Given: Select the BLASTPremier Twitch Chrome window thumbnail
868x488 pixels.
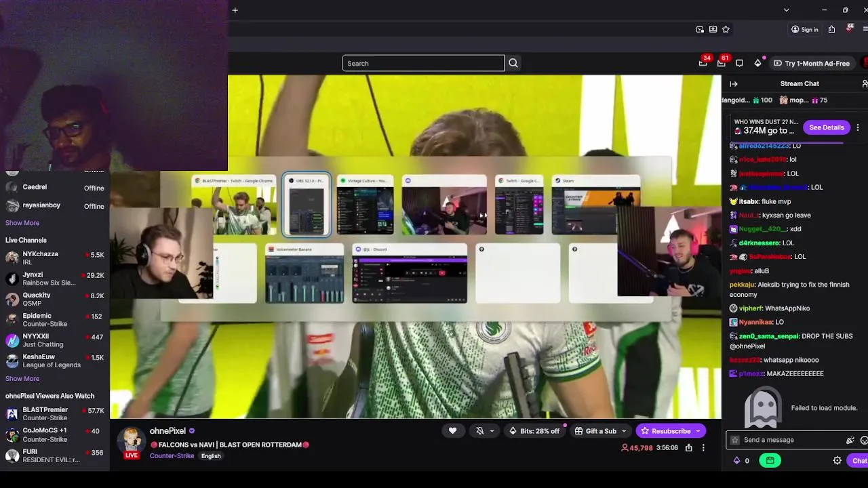Looking at the screenshot, I should pos(233,205).
